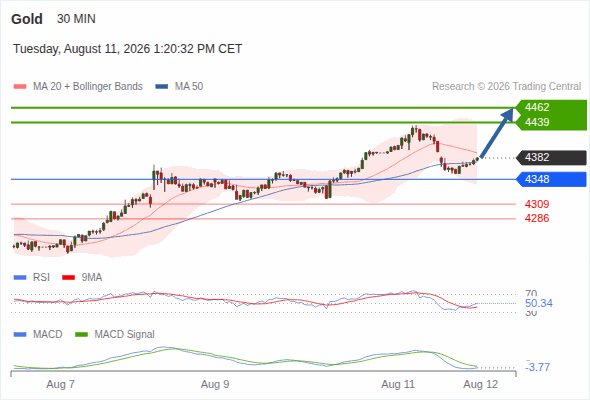This screenshot has width=590, height=400.
Task: Select the 4439 green resistance price tag
Action: click(x=552, y=122)
